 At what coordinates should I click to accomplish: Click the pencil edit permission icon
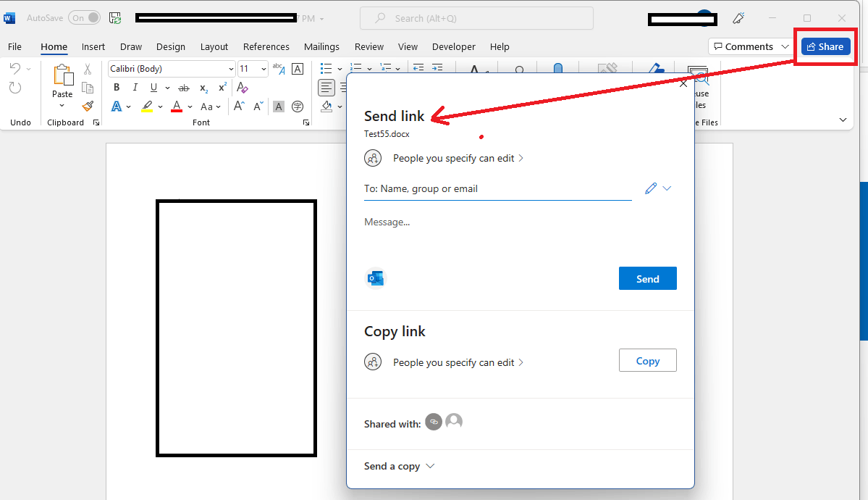pos(651,188)
